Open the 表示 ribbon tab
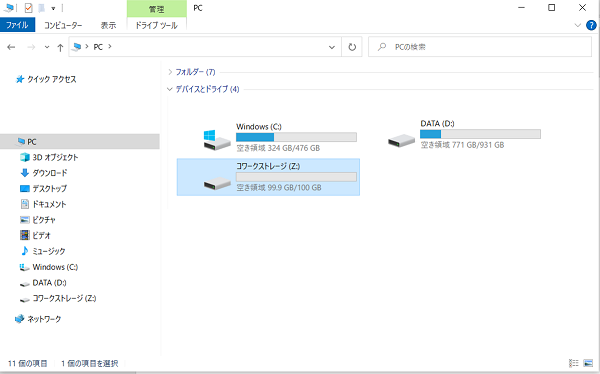The height and width of the screenshot is (374, 600). point(108,25)
